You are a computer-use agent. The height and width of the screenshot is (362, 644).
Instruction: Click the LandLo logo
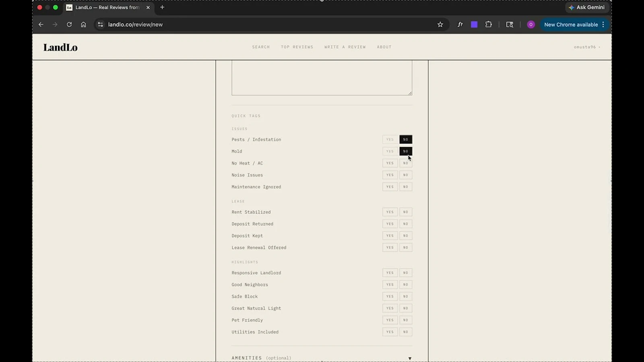(x=60, y=47)
